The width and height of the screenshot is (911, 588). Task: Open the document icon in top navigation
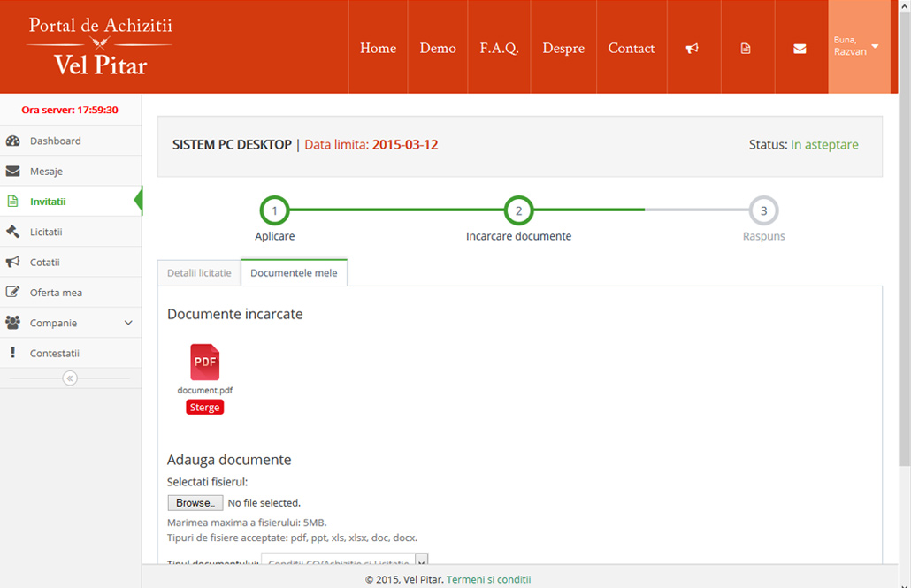(746, 49)
